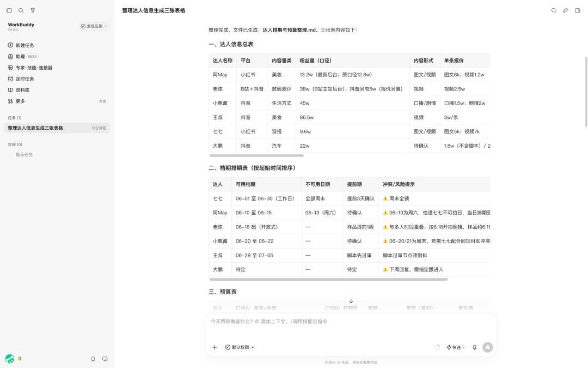Collapse the left sidebar panel

9,10
